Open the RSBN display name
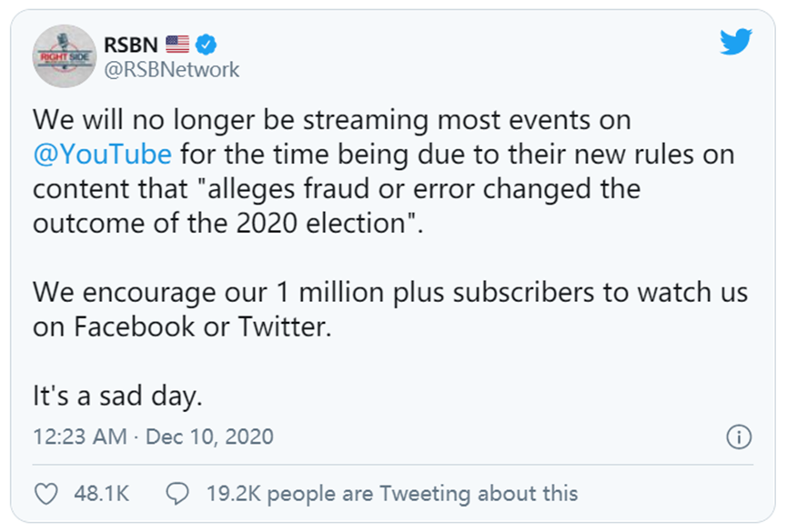Viewport: 787px width, 532px height. click(x=131, y=45)
